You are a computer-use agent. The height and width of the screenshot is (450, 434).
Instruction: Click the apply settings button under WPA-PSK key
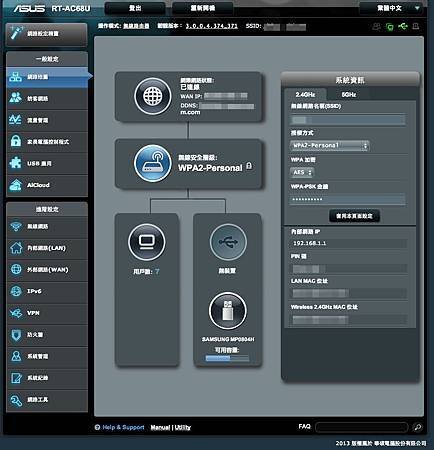pyautogui.click(x=354, y=216)
